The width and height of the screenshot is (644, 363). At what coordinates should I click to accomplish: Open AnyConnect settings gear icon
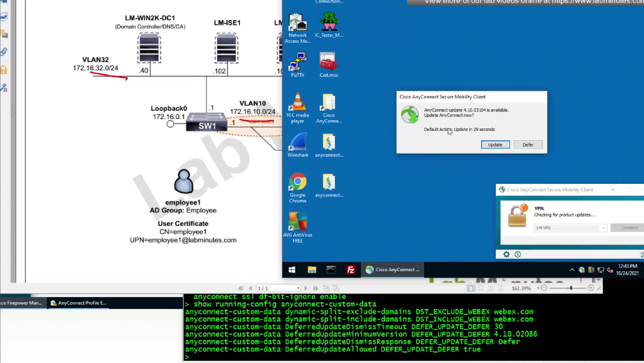point(506,254)
